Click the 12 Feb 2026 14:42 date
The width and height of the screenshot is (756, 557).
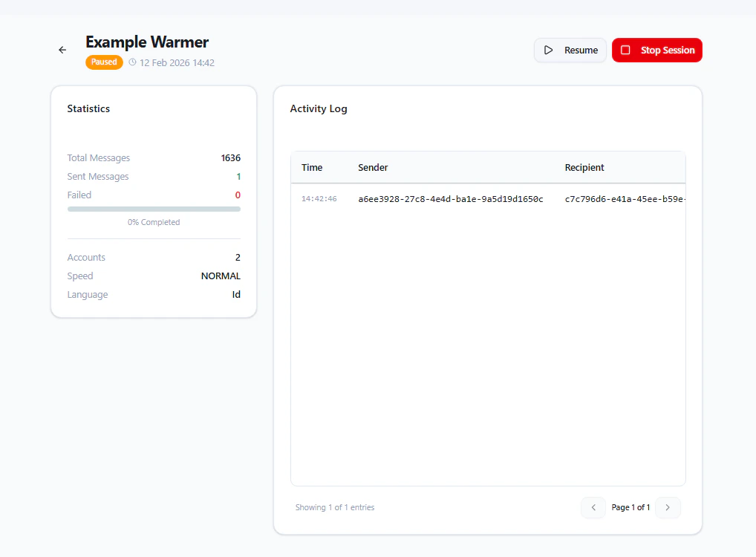tap(177, 62)
